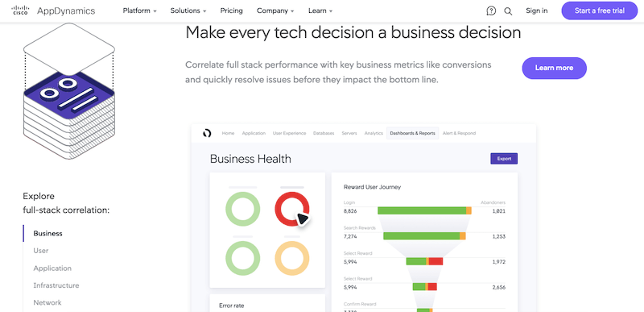Viewport: 644px width, 312px height.
Task: Select the User correlation tab
Action: [41, 251]
